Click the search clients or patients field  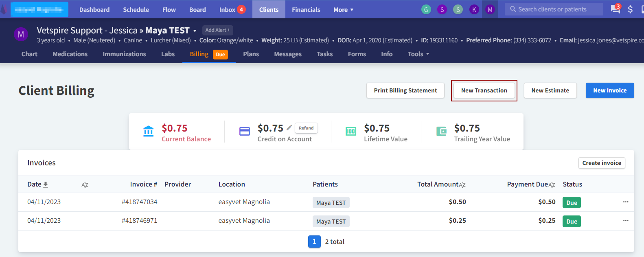[554, 9]
